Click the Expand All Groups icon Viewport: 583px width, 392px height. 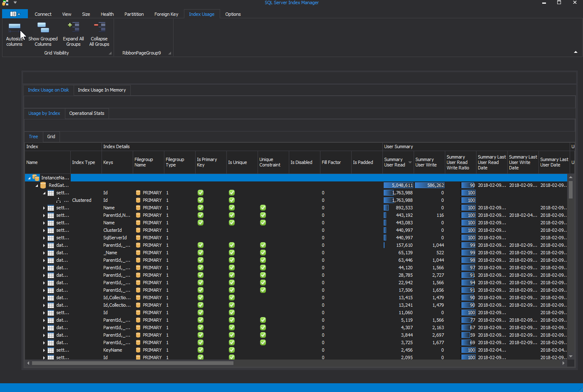(x=74, y=27)
